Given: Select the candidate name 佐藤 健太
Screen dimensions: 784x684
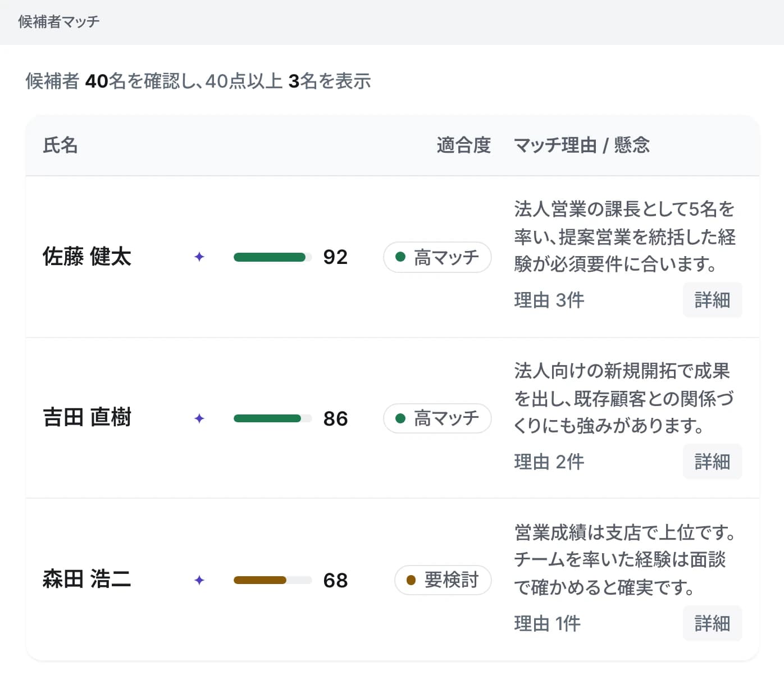Looking at the screenshot, I should (87, 257).
